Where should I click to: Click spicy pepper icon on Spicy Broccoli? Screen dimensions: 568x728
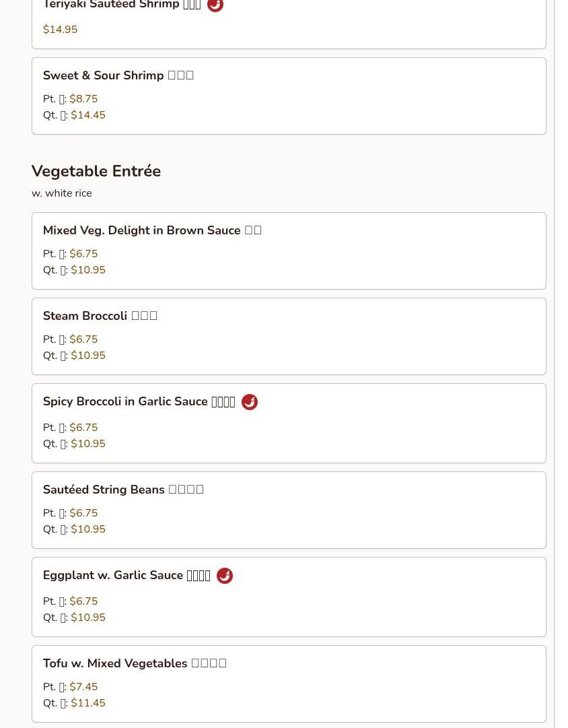250,402
